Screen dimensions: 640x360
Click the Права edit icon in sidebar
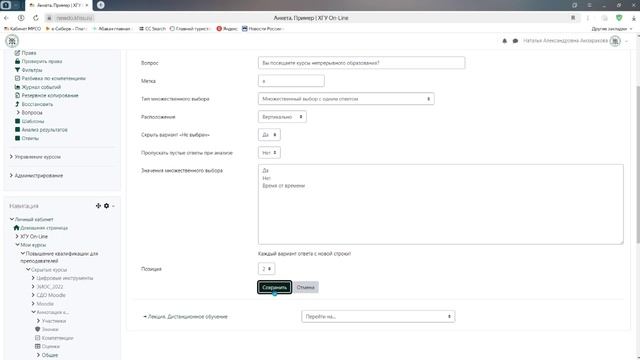point(17,53)
